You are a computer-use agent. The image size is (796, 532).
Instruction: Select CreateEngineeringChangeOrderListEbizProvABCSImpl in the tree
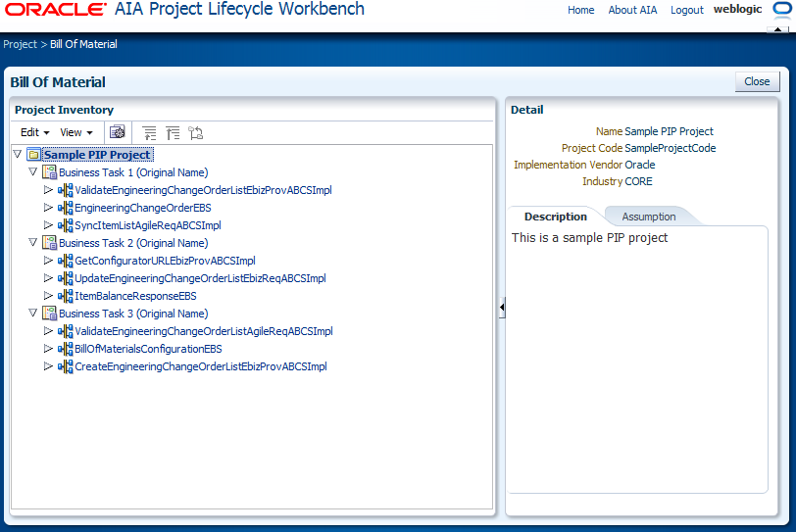tap(201, 366)
